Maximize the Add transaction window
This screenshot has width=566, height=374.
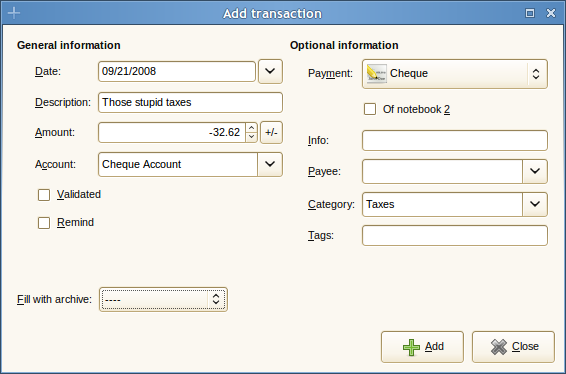(530, 13)
